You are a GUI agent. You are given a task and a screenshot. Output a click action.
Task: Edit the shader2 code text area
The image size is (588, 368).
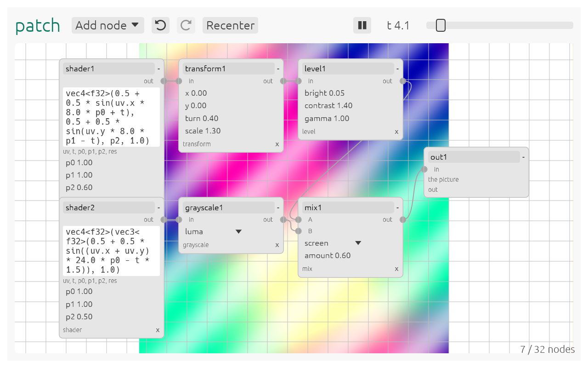(x=112, y=251)
